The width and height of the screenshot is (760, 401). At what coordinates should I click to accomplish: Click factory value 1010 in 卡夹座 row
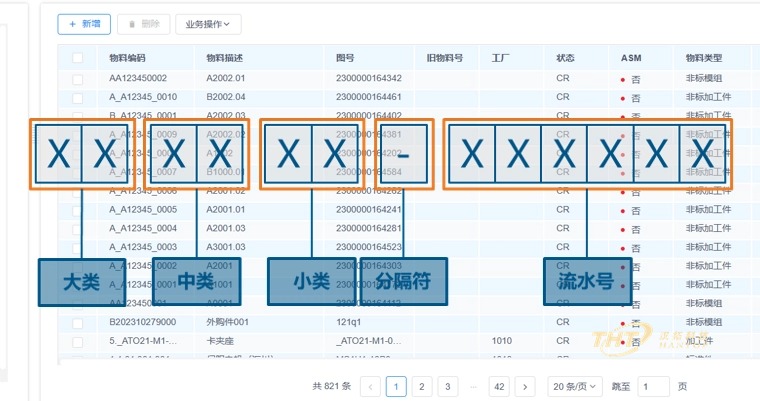(x=502, y=341)
